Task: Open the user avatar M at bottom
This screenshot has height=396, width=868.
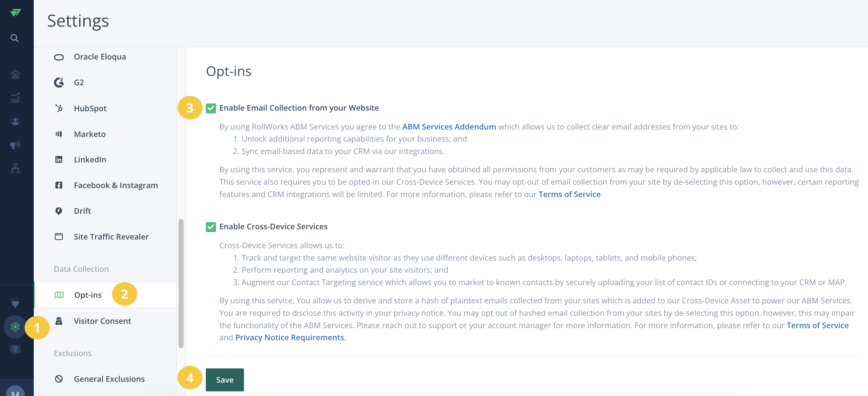Action: (15, 392)
